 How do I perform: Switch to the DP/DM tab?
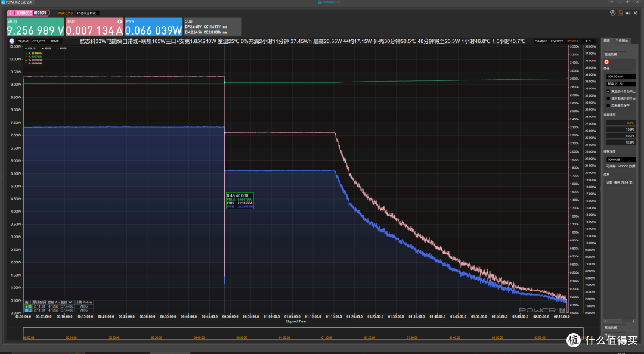click(23, 41)
